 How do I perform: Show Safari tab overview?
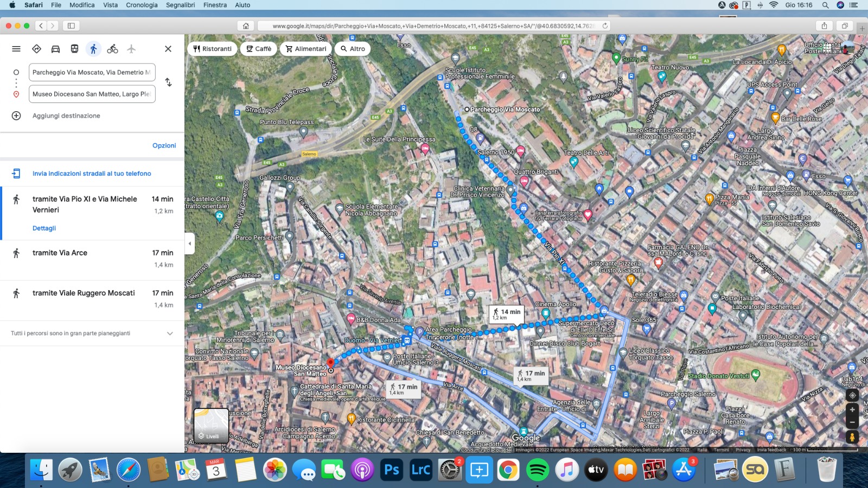coord(845,25)
